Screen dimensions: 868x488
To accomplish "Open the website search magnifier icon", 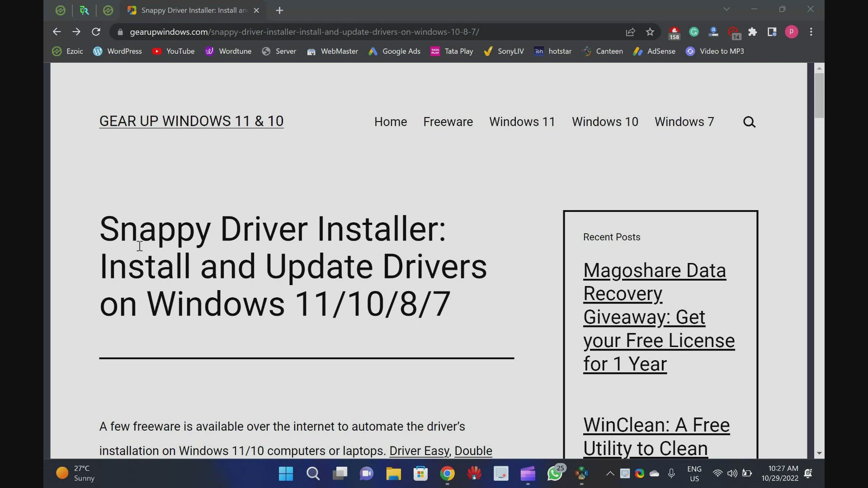I will coord(749,122).
